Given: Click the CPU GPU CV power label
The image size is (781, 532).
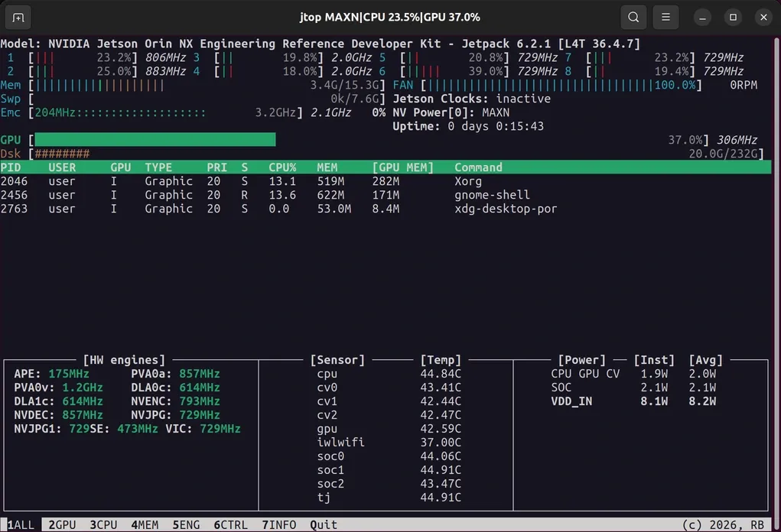Looking at the screenshot, I should (x=585, y=374).
